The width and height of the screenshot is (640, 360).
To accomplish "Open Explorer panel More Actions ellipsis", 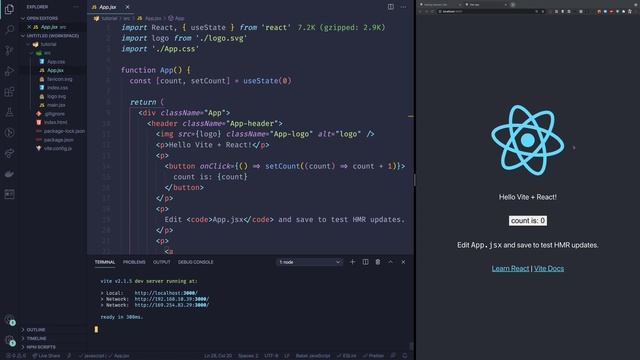I will 76,7.
